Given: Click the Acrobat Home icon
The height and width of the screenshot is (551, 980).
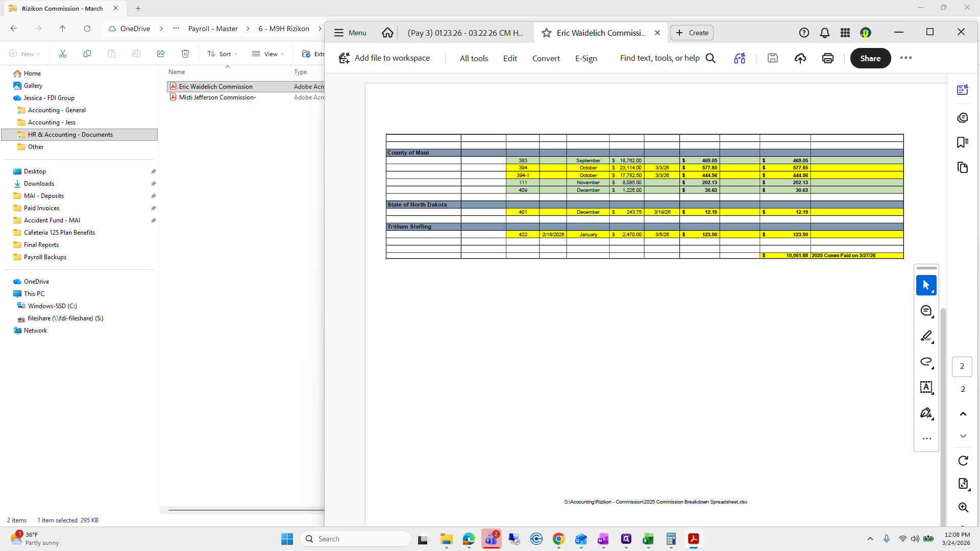Looking at the screenshot, I should 387,33.
